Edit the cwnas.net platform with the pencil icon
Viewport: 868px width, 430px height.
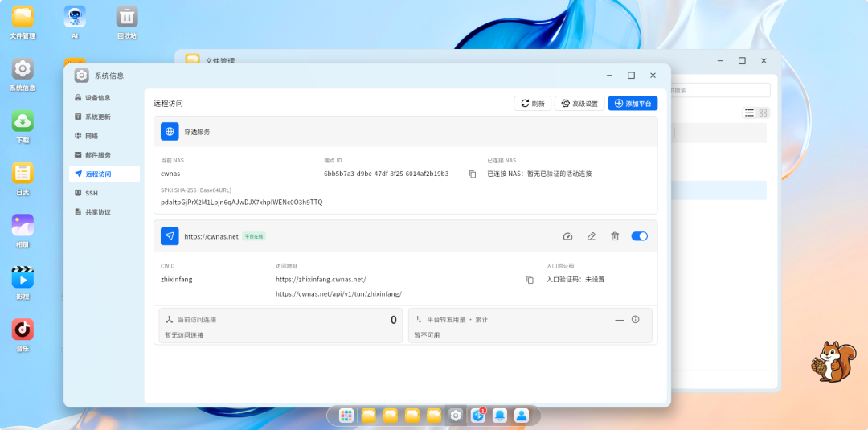pos(592,236)
